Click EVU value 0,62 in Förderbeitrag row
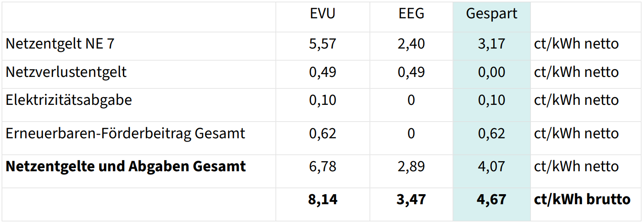 point(323,133)
